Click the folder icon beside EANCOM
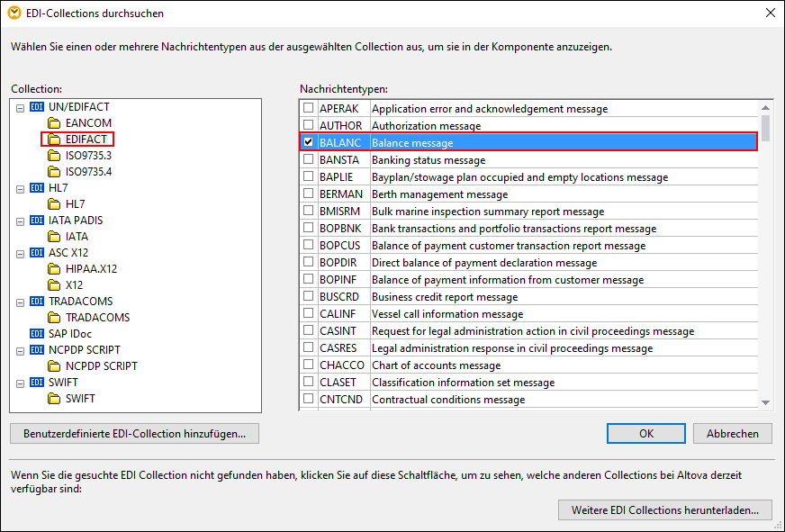The image size is (785, 532). coord(54,123)
